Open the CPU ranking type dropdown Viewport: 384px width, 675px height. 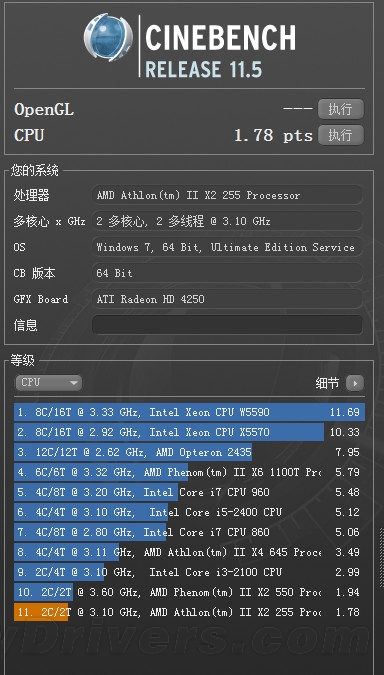48,382
